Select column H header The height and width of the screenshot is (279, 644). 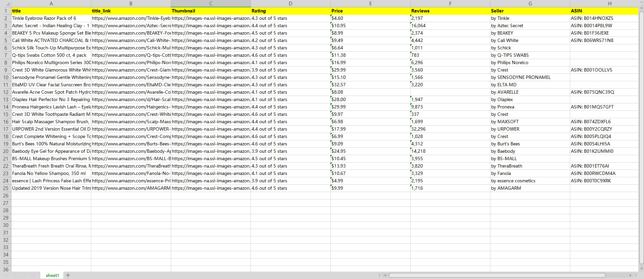604,4
